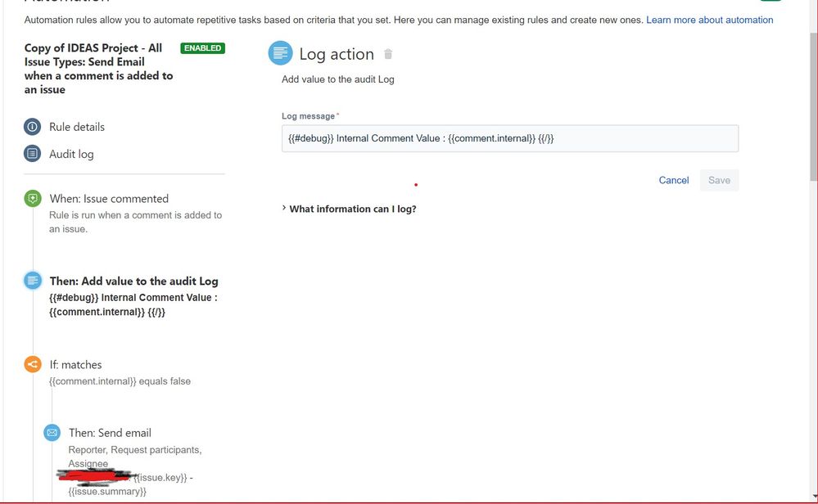The height and width of the screenshot is (504, 818).
Task: Select the Send email envelope icon
Action: (x=52, y=433)
